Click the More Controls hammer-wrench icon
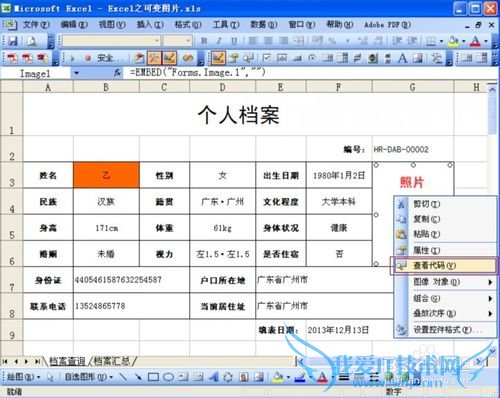The width and height of the screenshot is (500, 398). 436,58
